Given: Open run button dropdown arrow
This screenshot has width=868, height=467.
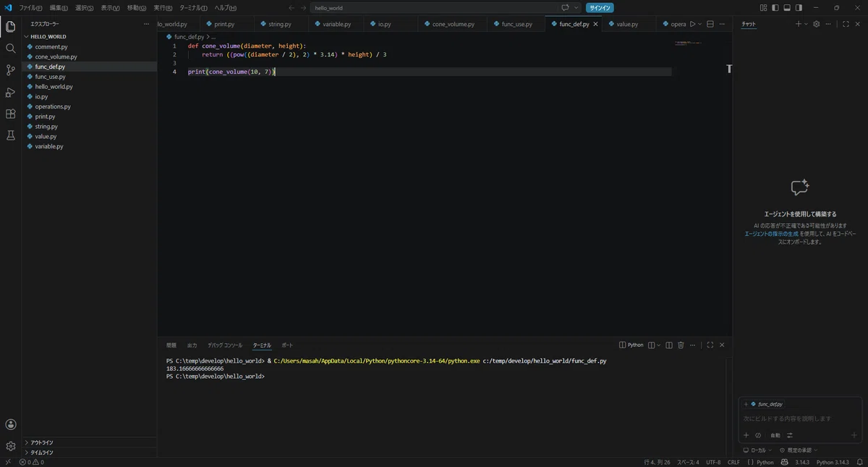Looking at the screenshot, I should tap(699, 24).
